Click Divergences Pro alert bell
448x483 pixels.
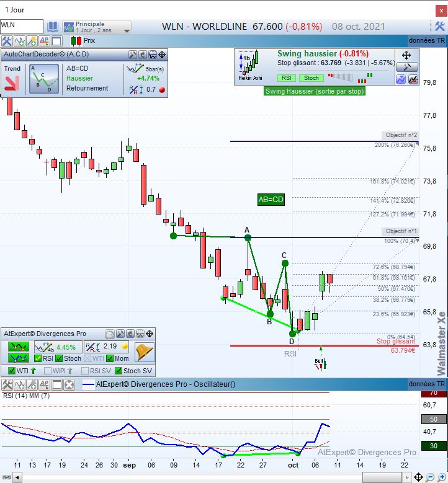tap(144, 352)
